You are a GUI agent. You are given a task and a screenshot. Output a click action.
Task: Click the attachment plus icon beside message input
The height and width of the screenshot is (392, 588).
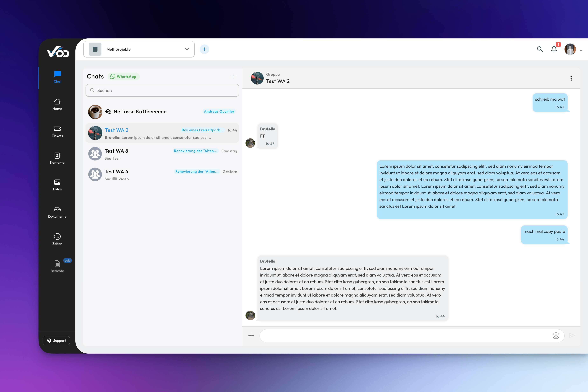pos(251,336)
